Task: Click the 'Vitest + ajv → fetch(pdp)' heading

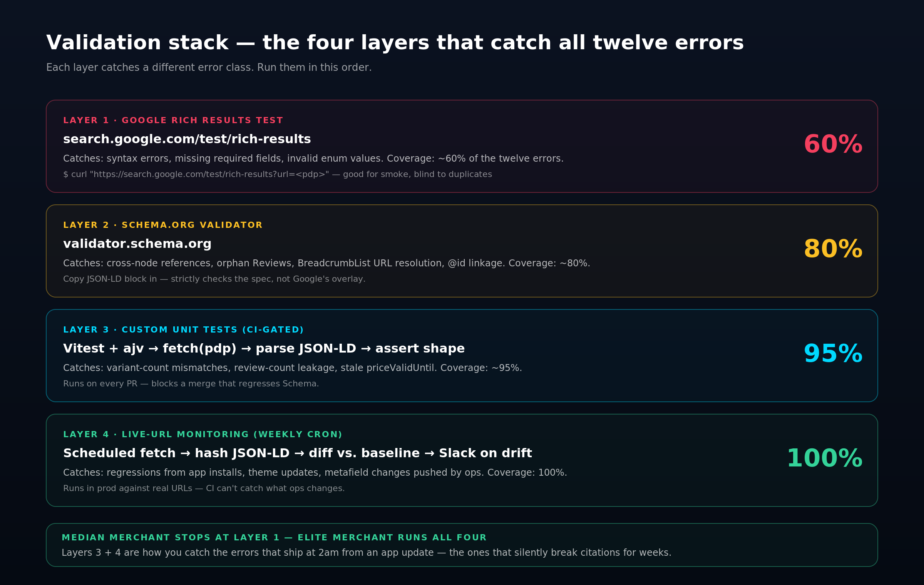Action: point(264,349)
